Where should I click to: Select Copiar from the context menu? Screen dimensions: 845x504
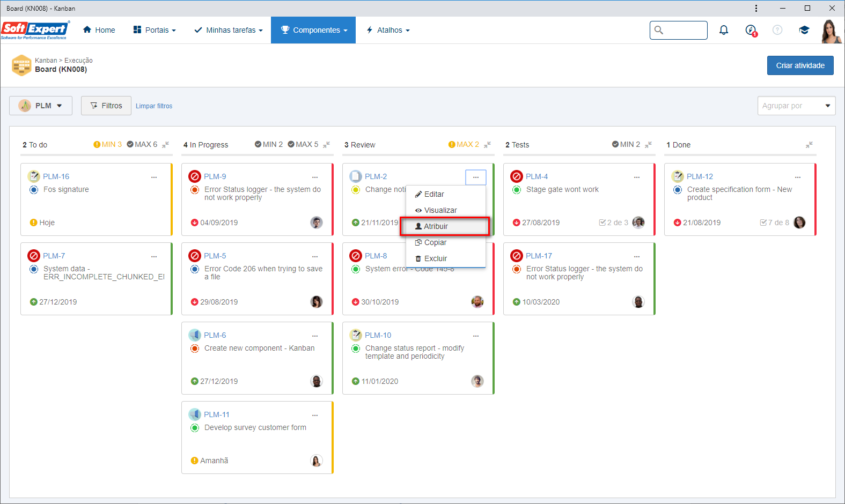(x=446, y=242)
